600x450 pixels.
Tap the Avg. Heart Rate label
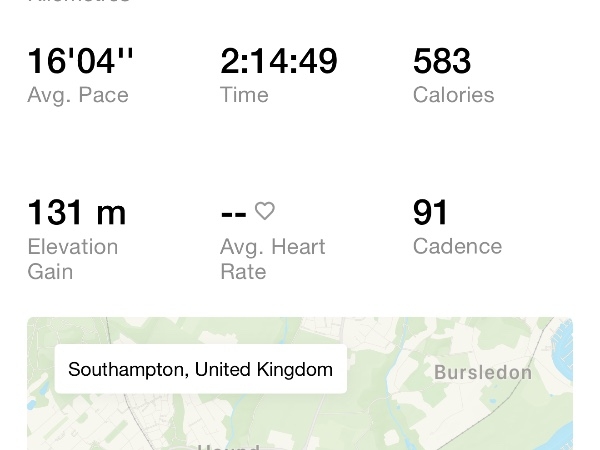273,259
